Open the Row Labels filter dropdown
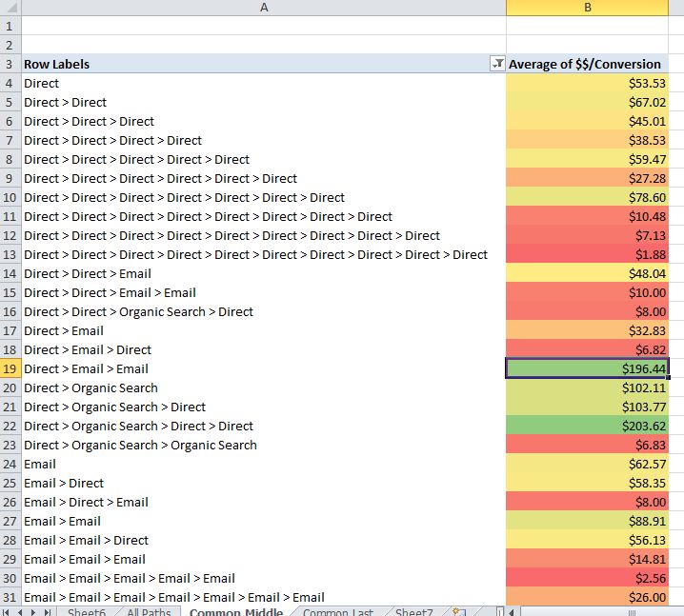The height and width of the screenshot is (616, 684). click(496, 64)
